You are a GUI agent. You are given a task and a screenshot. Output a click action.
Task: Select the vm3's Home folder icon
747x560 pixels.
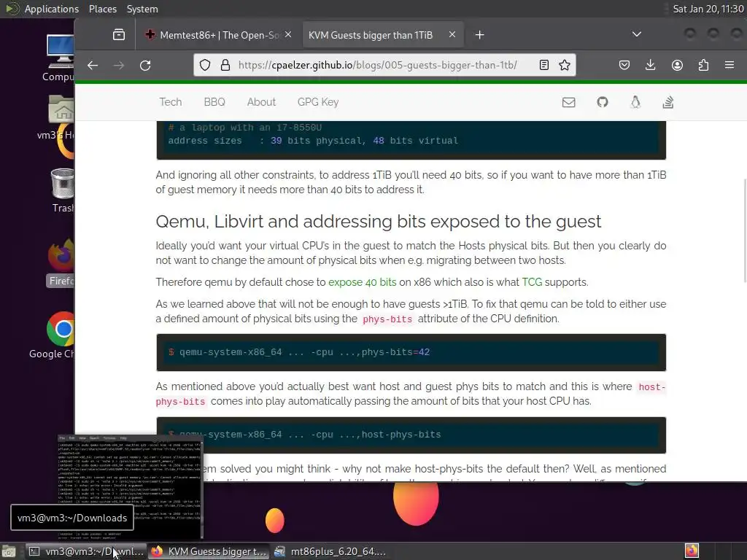58,117
